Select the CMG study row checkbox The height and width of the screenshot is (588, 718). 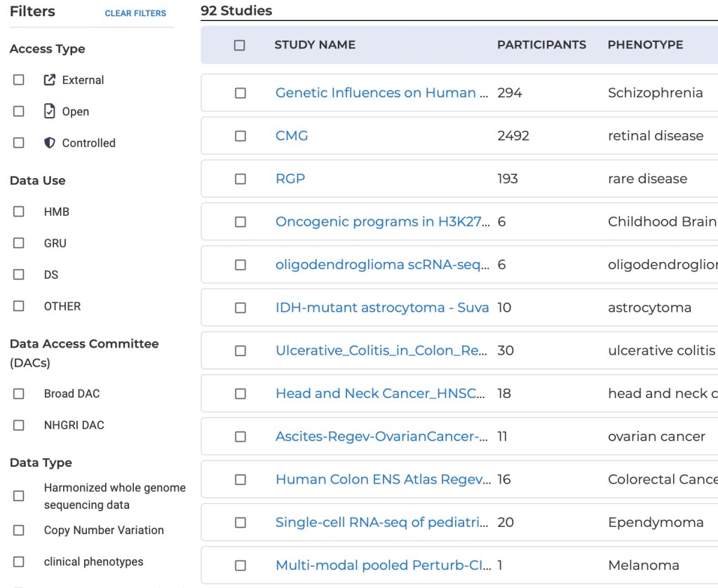click(x=241, y=136)
